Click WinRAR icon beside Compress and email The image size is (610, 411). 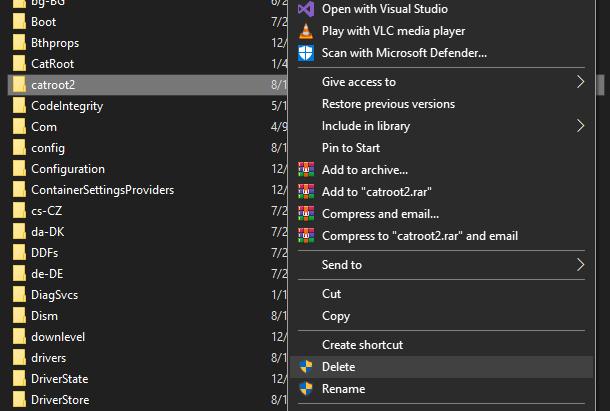(306, 214)
